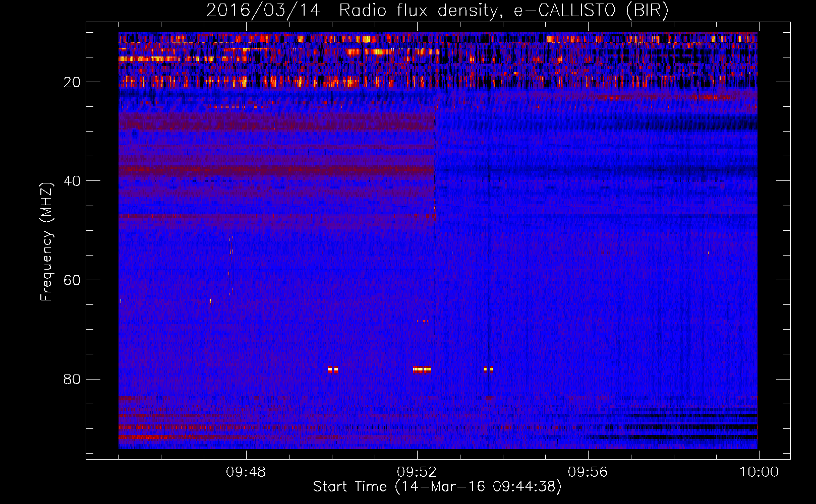Click the 10:00 time tick label
Screen dimensions: 816x504
(x=759, y=472)
